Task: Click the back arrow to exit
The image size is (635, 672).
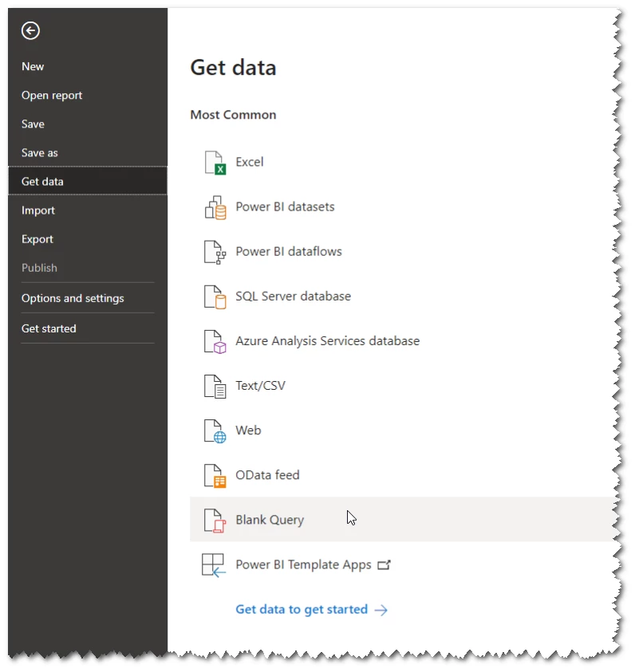Action: click(x=30, y=30)
